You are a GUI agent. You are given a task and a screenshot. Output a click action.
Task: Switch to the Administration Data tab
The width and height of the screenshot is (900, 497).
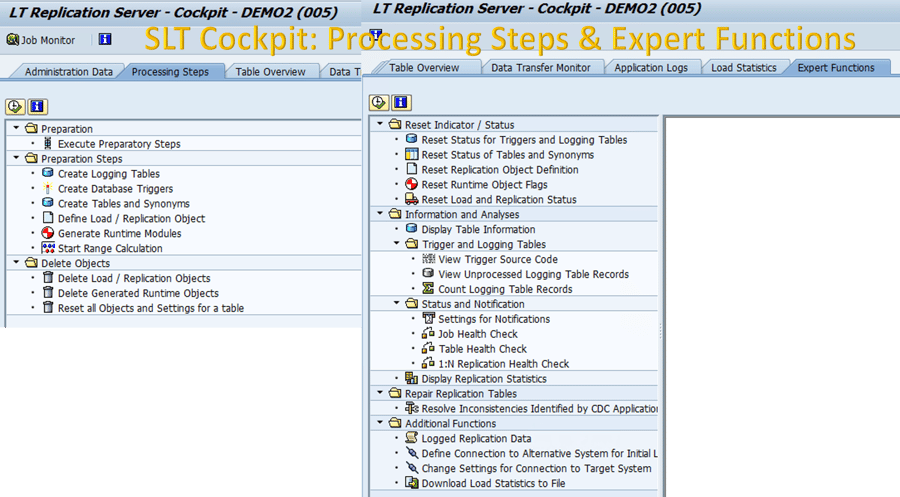[x=68, y=72]
